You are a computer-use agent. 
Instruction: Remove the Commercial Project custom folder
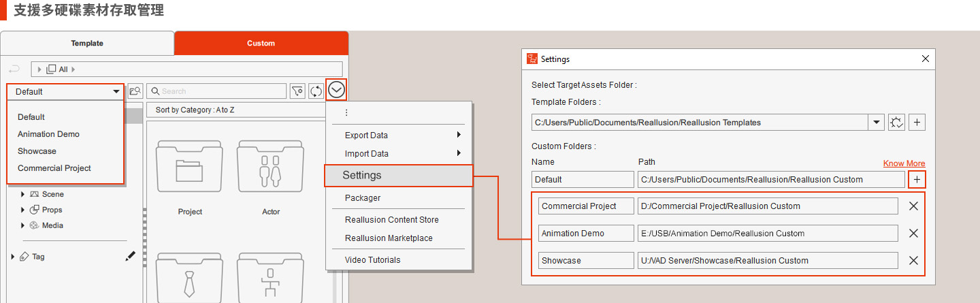pyautogui.click(x=913, y=206)
